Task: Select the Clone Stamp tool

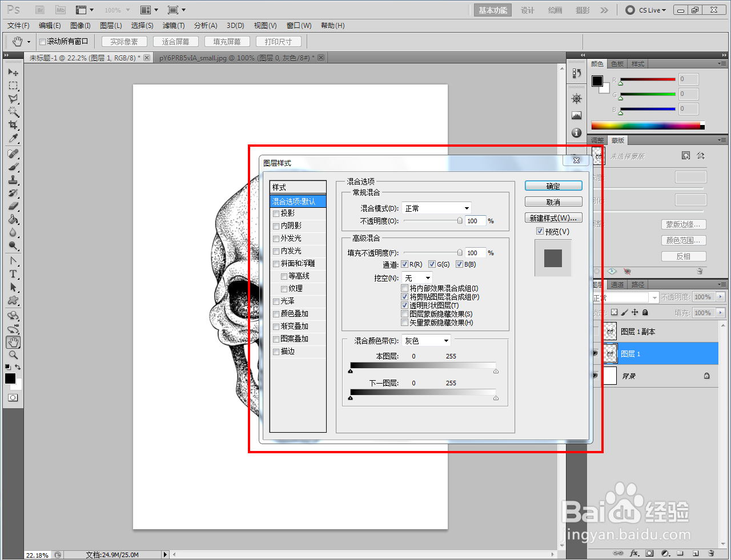Action: pos(13,180)
